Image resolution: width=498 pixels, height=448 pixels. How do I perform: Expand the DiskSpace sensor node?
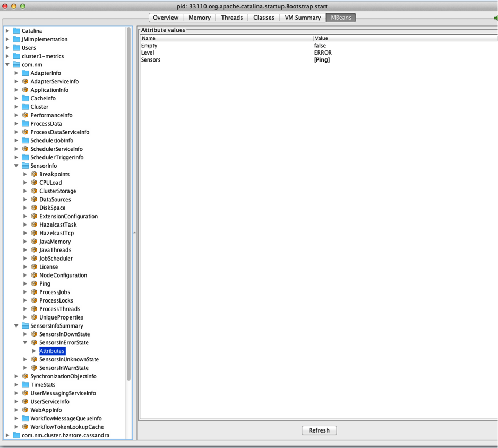[x=25, y=208]
